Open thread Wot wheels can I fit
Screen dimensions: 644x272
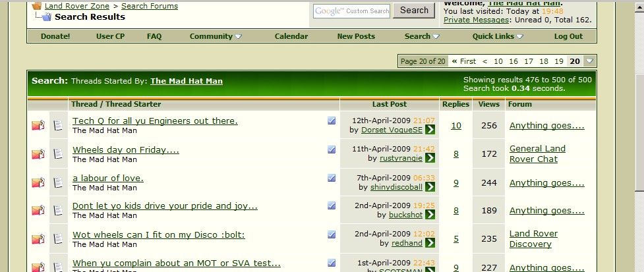tap(159, 234)
